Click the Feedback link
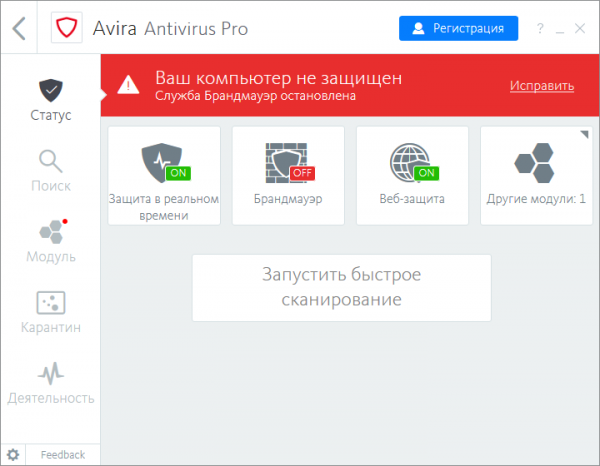This screenshot has height=466, width=600. (x=62, y=455)
